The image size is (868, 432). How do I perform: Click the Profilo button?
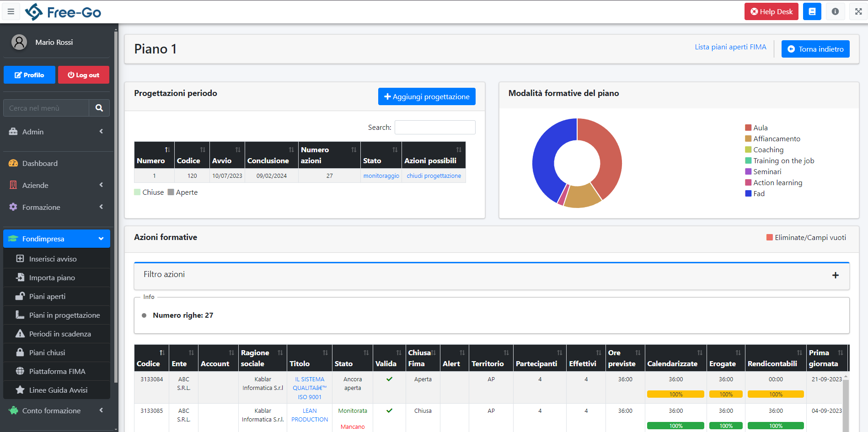(x=29, y=75)
